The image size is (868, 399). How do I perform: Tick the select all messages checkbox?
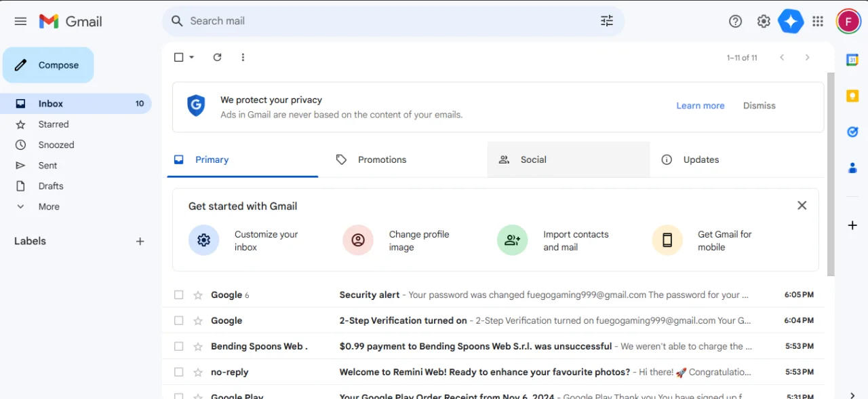click(179, 57)
